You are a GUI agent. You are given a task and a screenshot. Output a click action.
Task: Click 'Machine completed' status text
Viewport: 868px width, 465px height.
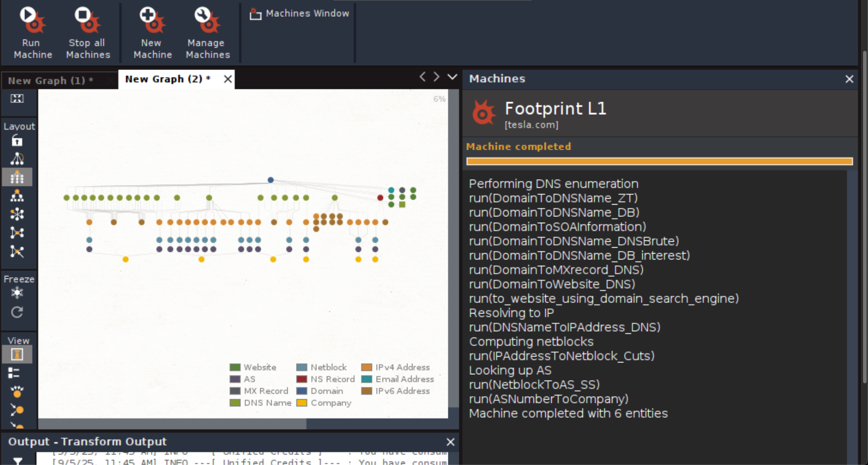click(519, 147)
